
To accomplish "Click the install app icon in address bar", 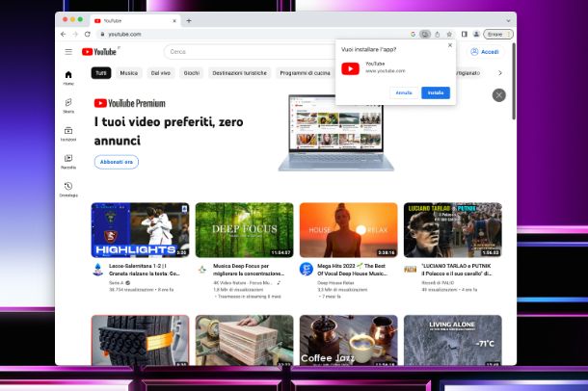I will (425, 34).
